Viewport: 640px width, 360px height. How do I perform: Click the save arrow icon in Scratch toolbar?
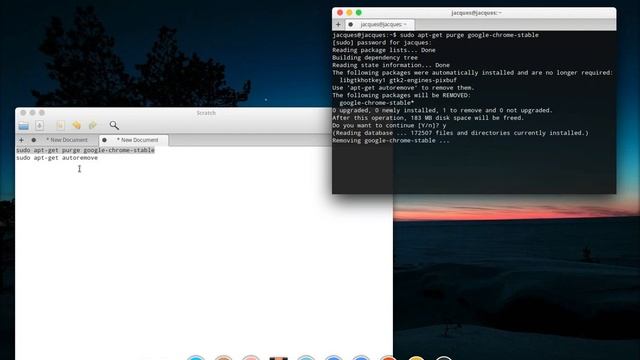point(39,125)
